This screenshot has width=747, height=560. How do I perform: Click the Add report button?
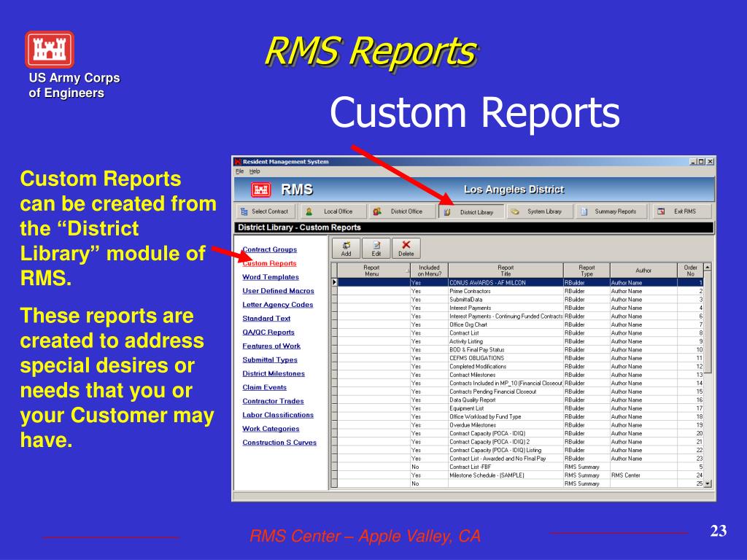point(346,248)
